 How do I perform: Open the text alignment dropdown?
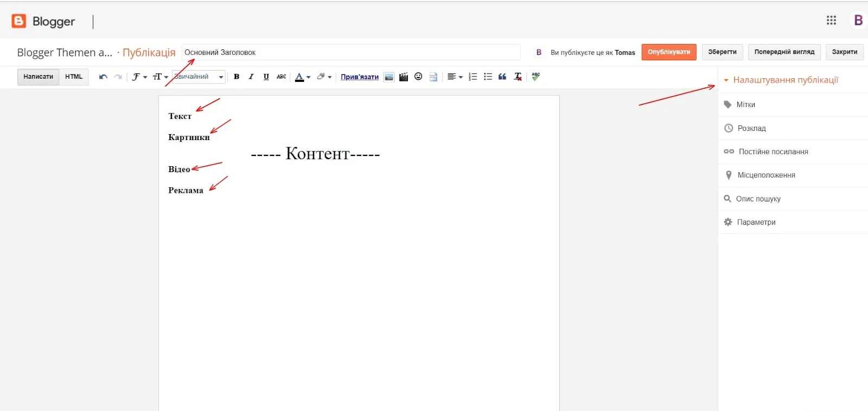tap(455, 77)
